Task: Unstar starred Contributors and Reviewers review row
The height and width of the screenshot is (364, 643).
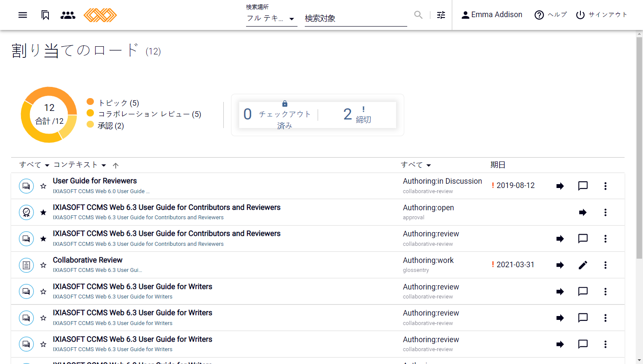Action: (x=43, y=239)
